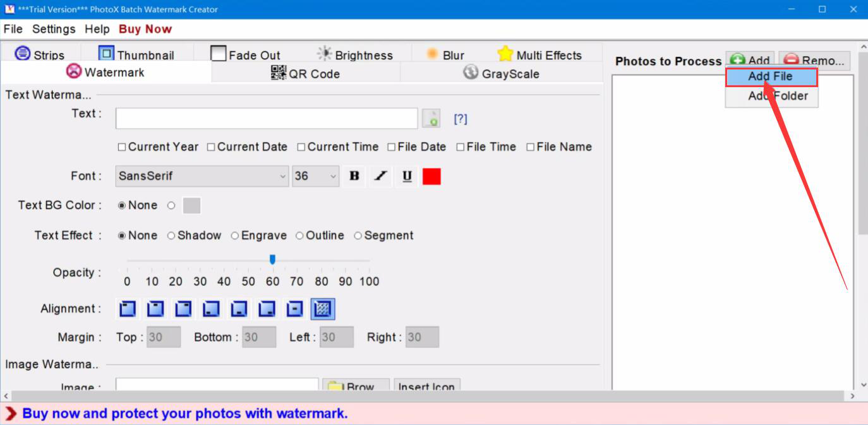
Task: Click Buy Now in menu bar
Action: pyautogui.click(x=145, y=29)
